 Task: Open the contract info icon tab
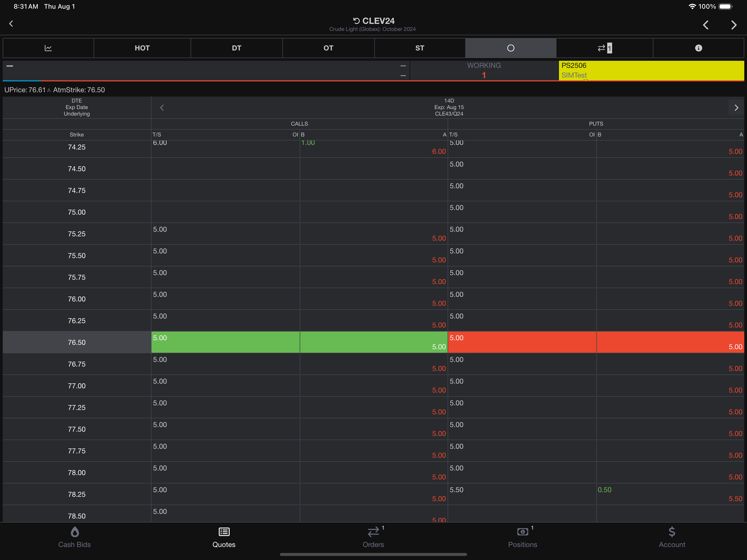698,48
